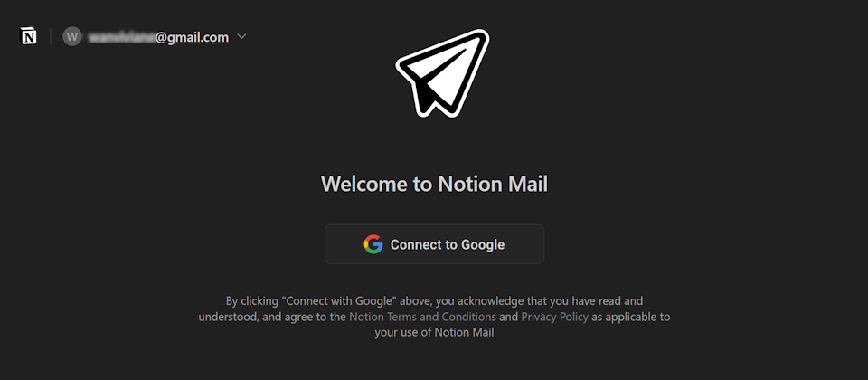Click the Welcome to Notion Mail heading
This screenshot has width=868, height=380.
[434, 184]
